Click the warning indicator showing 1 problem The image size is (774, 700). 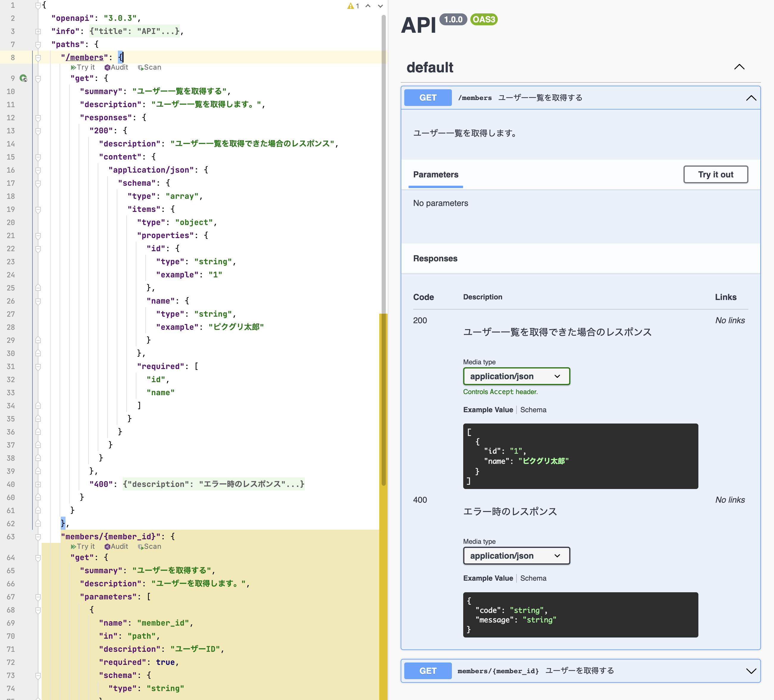(353, 6)
